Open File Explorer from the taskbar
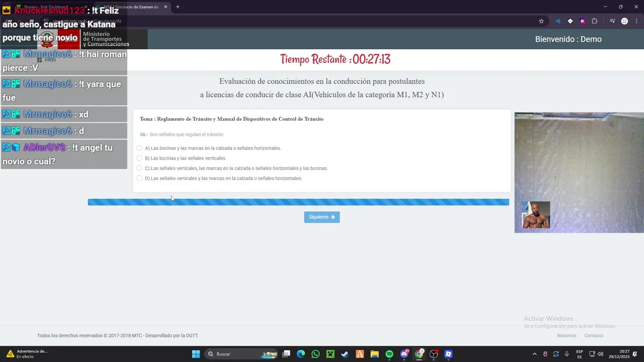This screenshot has height=362, width=644. click(374, 354)
